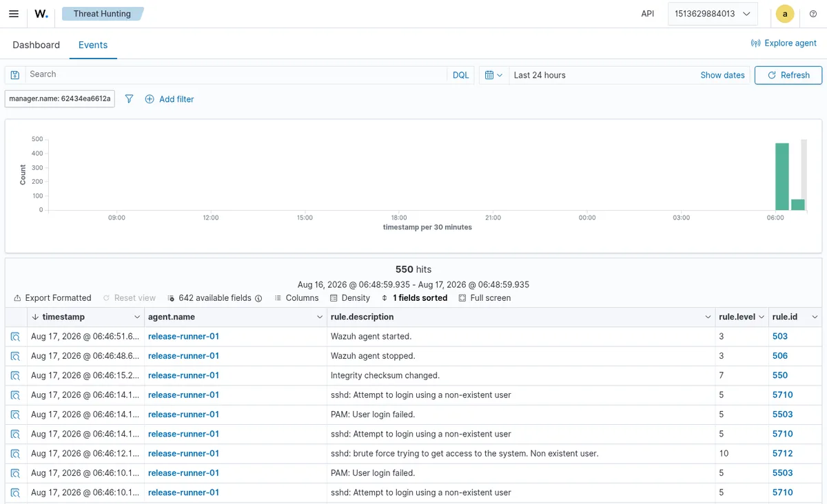827x504 pixels.
Task: Expand rule.id column header options
Action: pos(814,317)
